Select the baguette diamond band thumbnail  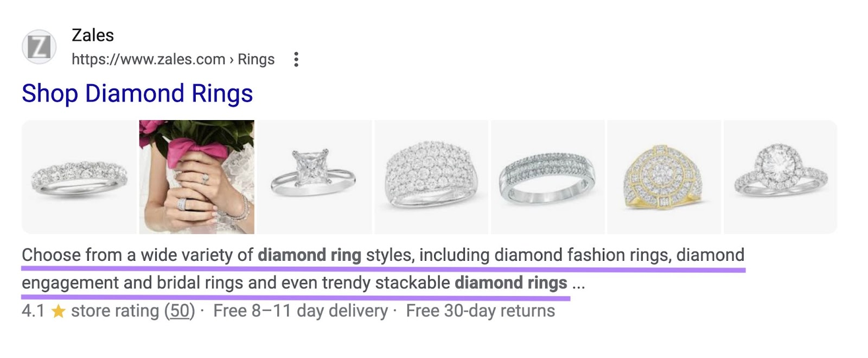(547, 177)
